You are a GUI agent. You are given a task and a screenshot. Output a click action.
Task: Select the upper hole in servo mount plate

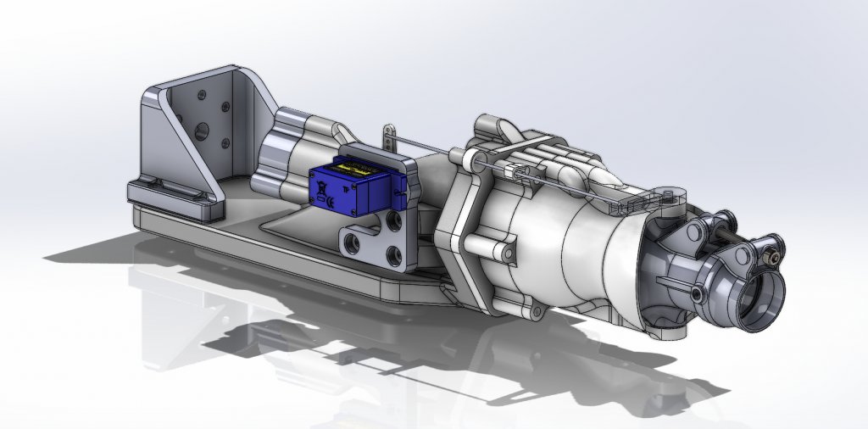[395, 221]
